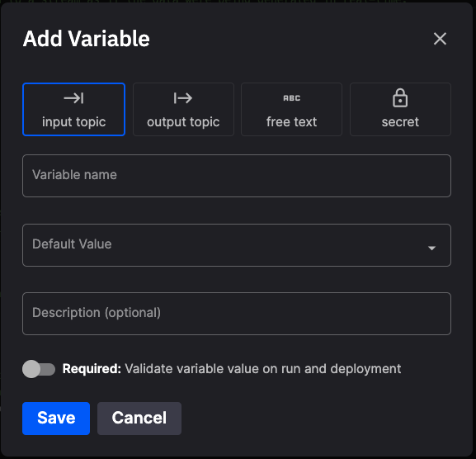Screen dimensions: 476x459
Task: Expand the Default Value caret arrow
Action: pos(431,248)
